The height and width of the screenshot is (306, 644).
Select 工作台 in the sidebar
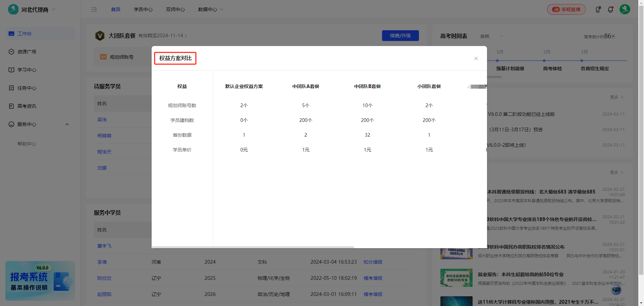(40, 34)
